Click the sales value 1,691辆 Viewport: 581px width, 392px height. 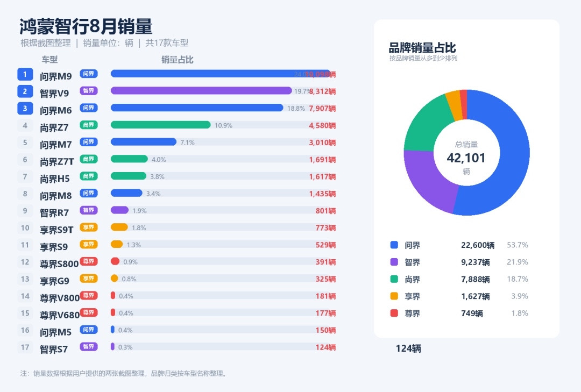coord(322,160)
